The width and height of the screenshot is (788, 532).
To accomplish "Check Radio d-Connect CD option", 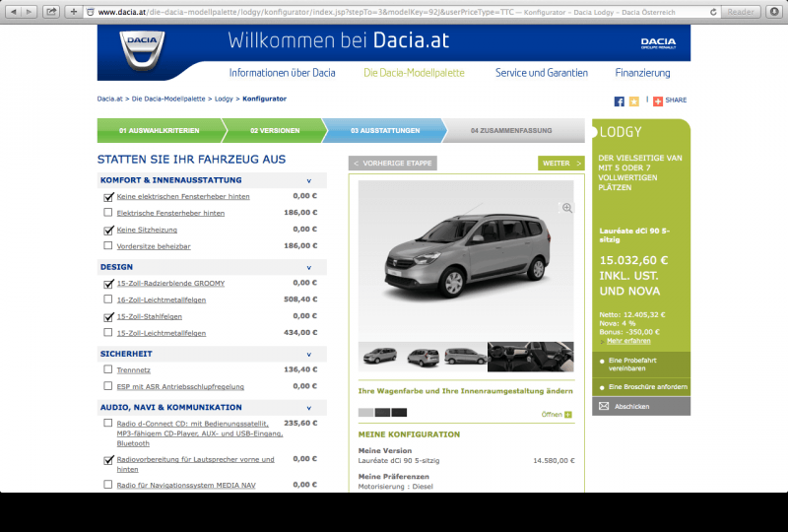I will (x=108, y=424).
